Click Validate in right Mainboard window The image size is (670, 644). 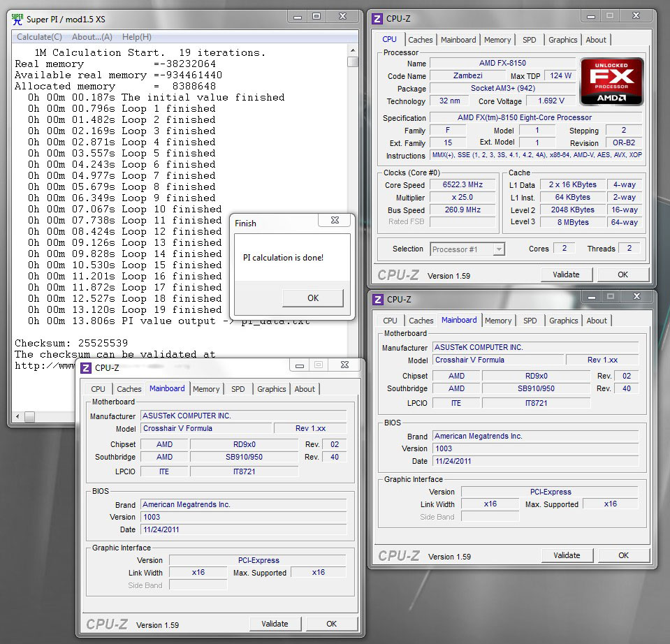pos(567,555)
